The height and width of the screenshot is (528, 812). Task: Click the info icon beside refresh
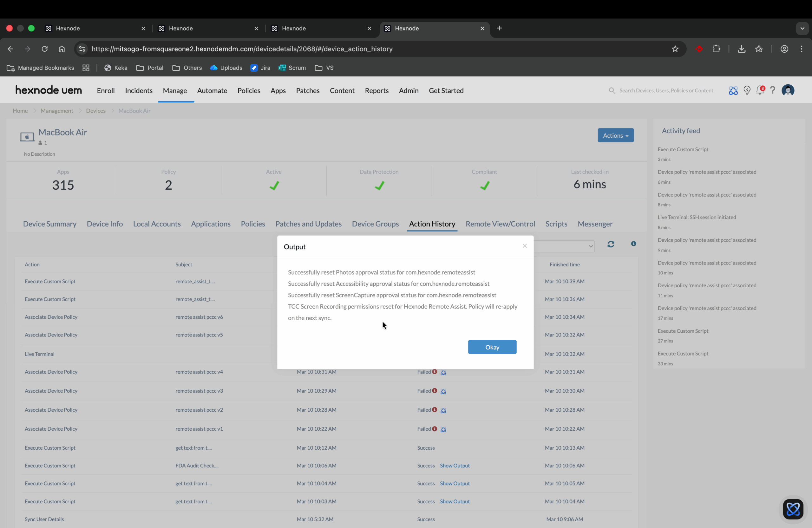click(633, 244)
